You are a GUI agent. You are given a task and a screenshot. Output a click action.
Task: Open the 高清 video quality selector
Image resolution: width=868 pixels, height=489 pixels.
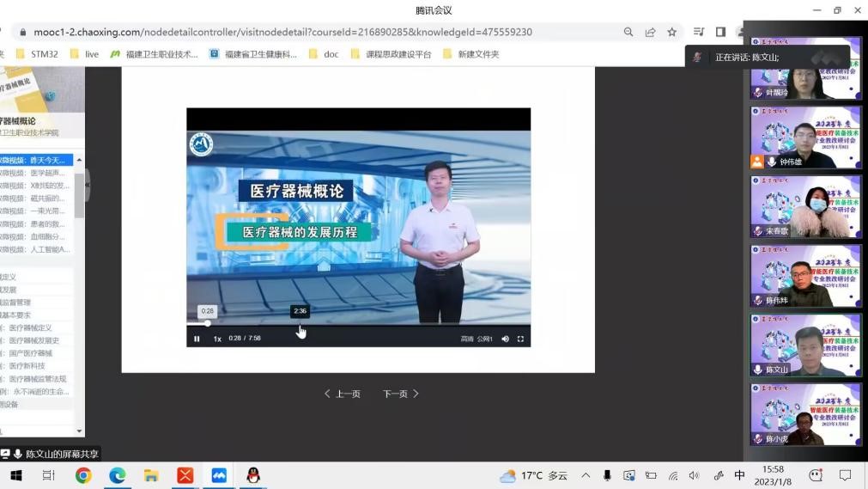point(467,339)
